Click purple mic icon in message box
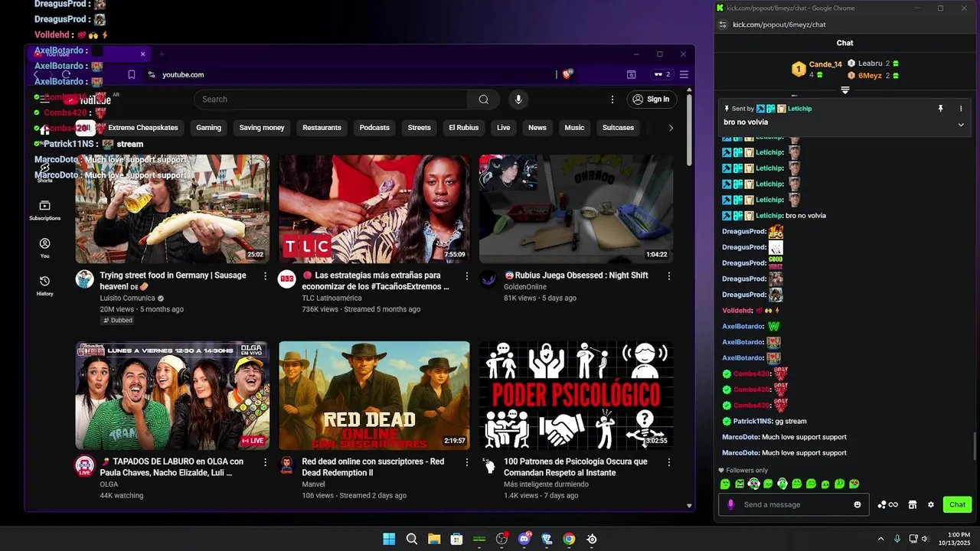The image size is (980, 551). coord(731,505)
